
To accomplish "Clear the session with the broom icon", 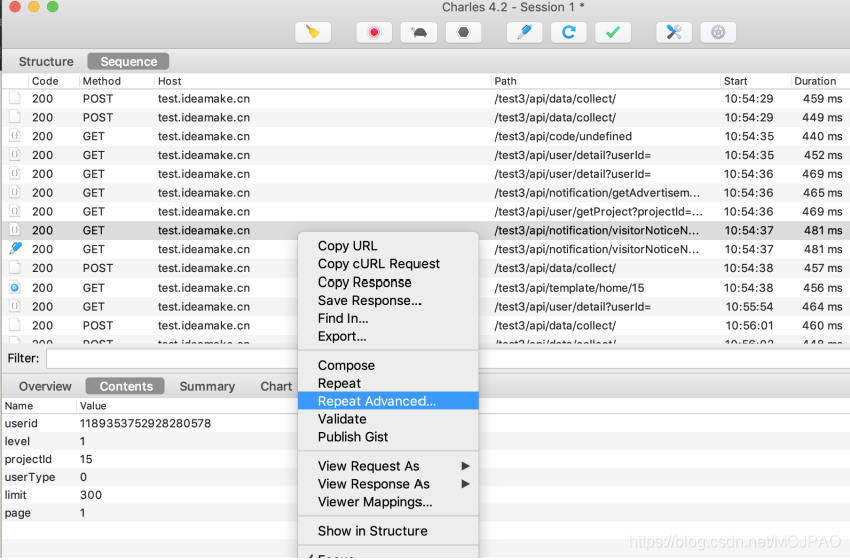I will (313, 33).
